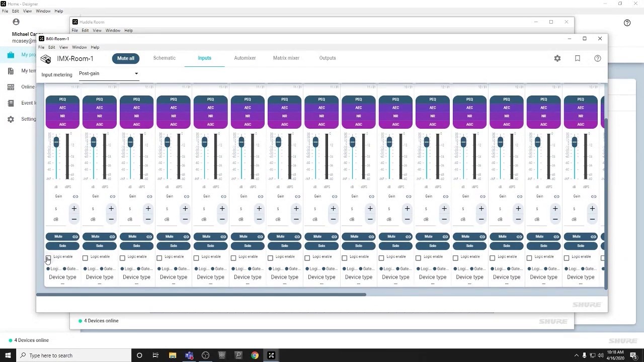Increase gain with the plus on the third channel
The width and height of the screenshot is (644, 362).
coord(148,208)
